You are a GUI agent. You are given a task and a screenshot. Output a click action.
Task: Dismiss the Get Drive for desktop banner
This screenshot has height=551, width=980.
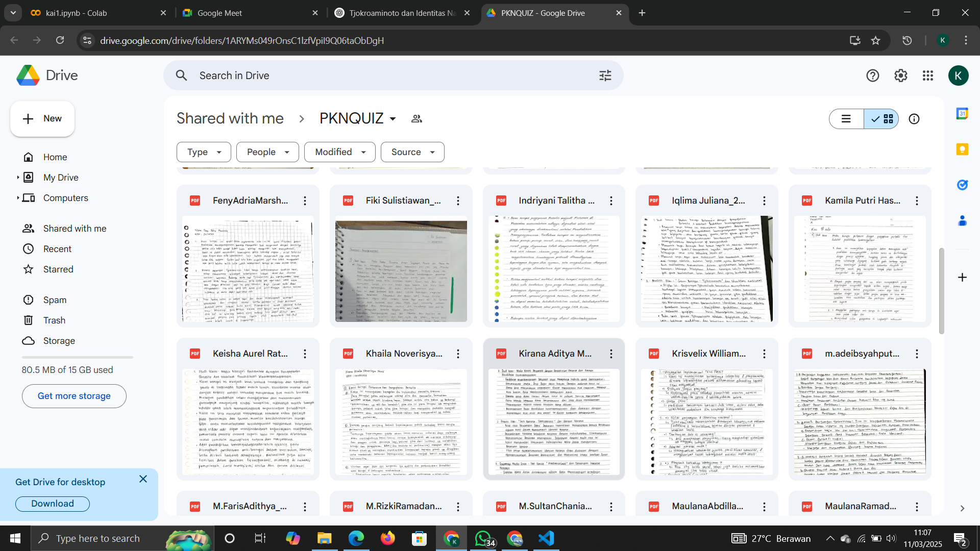[x=143, y=479]
